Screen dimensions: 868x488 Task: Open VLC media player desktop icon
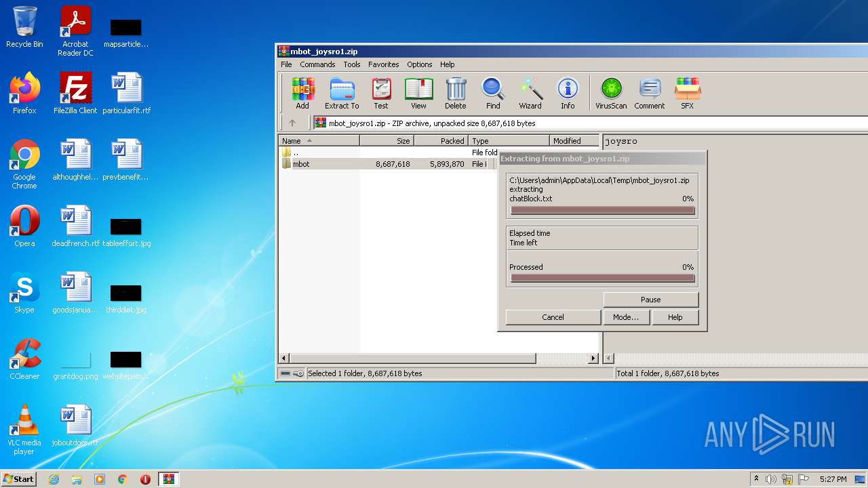point(24,430)
